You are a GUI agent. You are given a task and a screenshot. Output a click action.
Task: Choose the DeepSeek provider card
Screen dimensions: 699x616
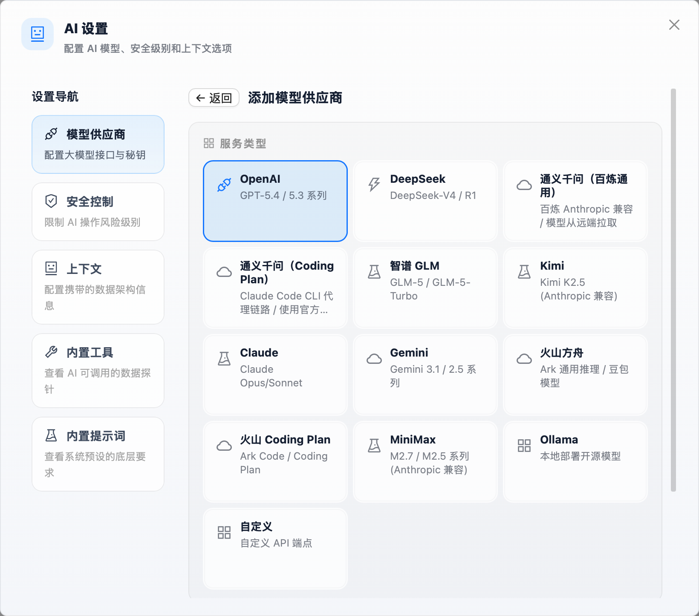[425, 201]
